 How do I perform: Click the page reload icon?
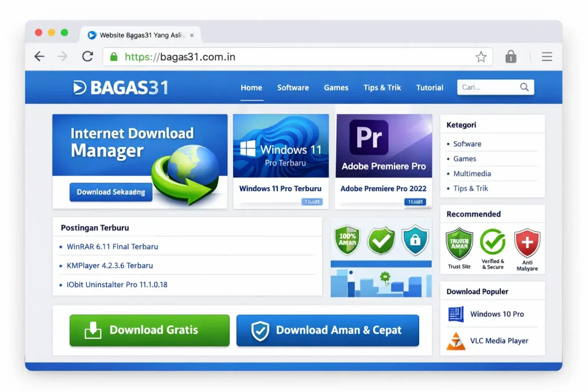tap(87, 56)
